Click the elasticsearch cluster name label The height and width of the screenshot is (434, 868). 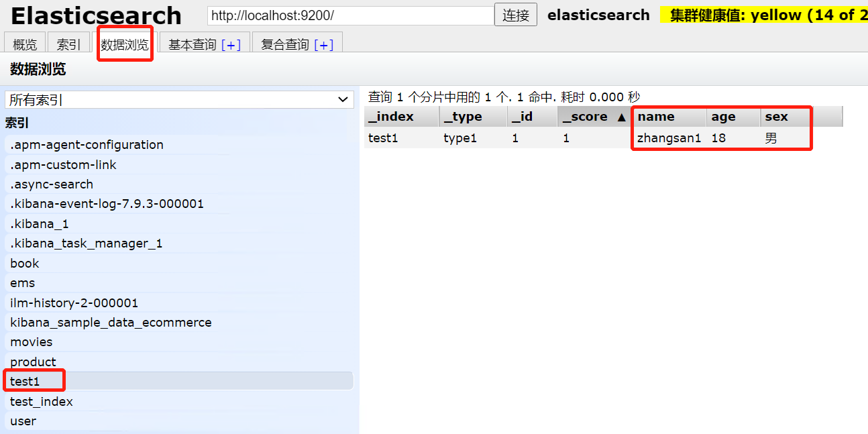click(x=598, y=15)
